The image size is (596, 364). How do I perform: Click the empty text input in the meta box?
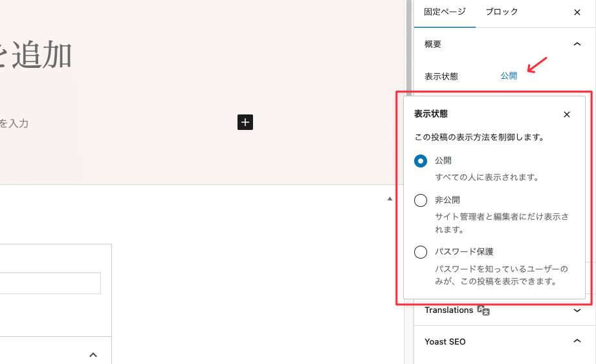[50, 283]
